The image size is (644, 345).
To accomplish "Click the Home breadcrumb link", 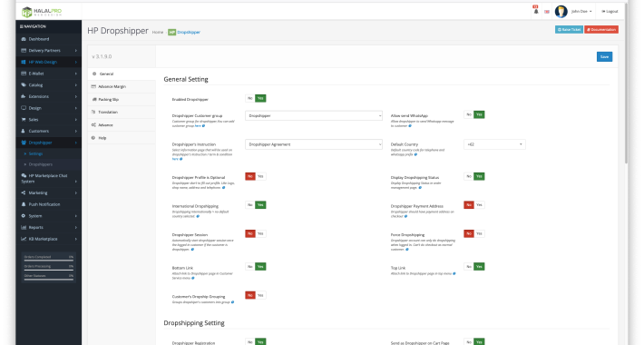I will coord(158,32).
